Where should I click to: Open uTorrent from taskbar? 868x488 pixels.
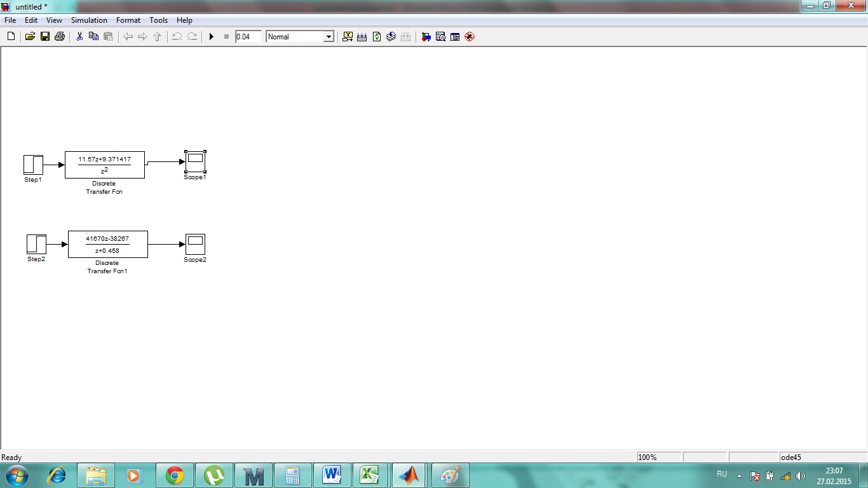coord(214,475)
